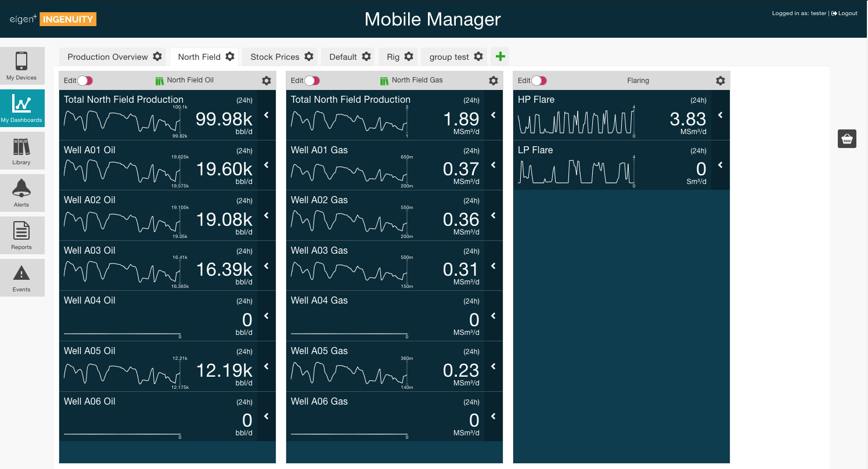
Task: Open North Field Oil panel gear settings
Action: (x=266, y=81)
